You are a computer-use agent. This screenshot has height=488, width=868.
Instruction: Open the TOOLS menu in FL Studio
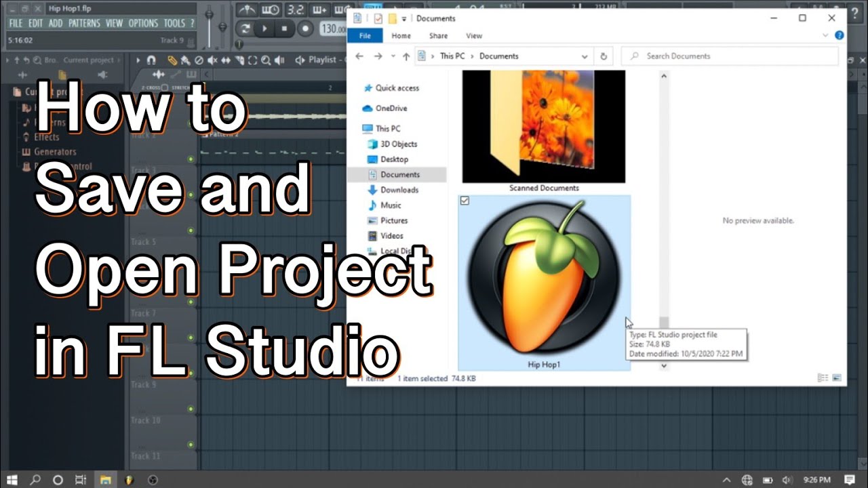pyautogui.click(x=174, y=23)
